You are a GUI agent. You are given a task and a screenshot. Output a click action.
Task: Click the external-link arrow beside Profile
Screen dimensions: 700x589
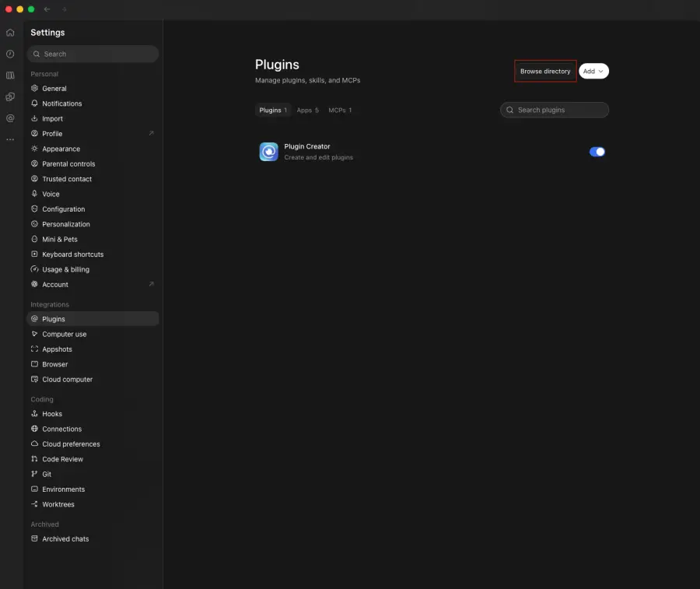[x=152, y=133]
